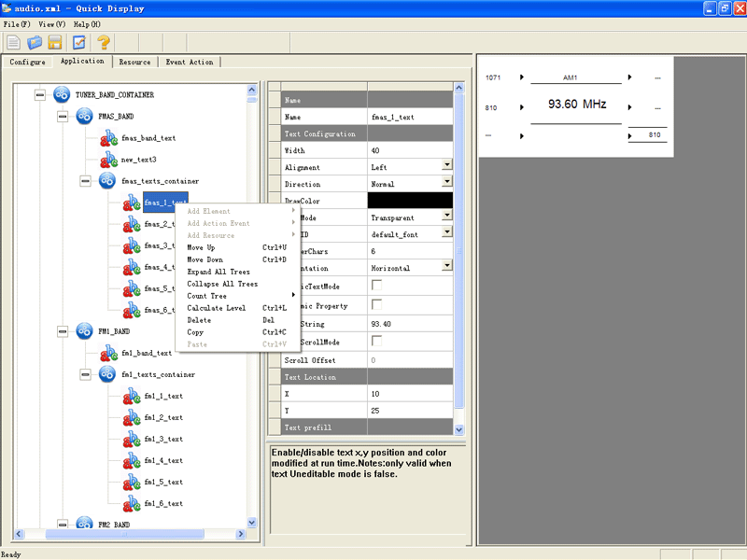747x560 pixels.
Task: Enable the Property row checkbox
Action: (376, 305)
